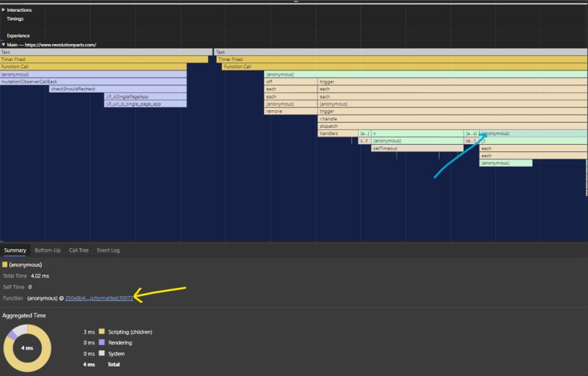Image resolution: width=588 pixels, height=376 pixels.
Task: Select the remove flame bar
Action: [x=290, y=111]
